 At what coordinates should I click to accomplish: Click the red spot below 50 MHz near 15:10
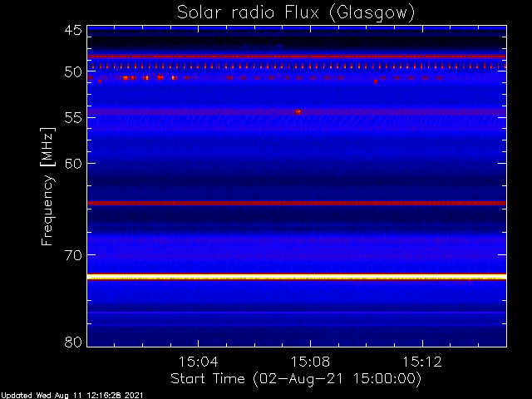coord(376,81)
